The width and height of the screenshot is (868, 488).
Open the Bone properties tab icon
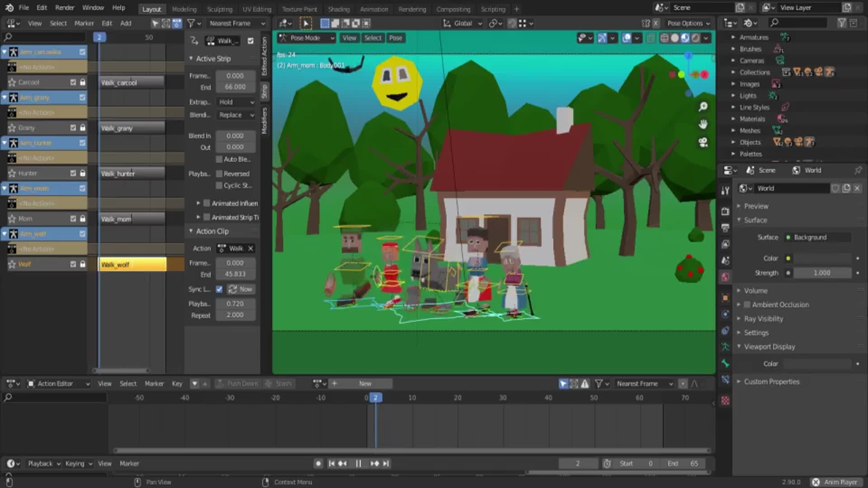725,363
